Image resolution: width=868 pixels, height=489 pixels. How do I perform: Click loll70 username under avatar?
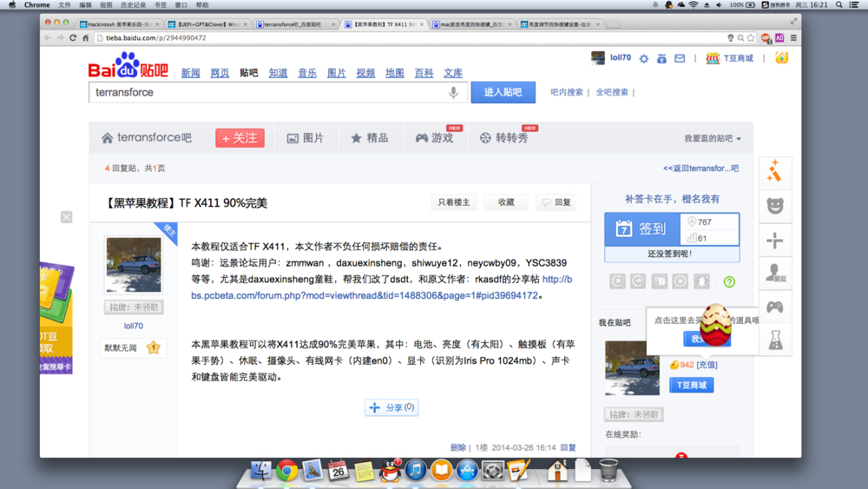(x=134, y=327)
